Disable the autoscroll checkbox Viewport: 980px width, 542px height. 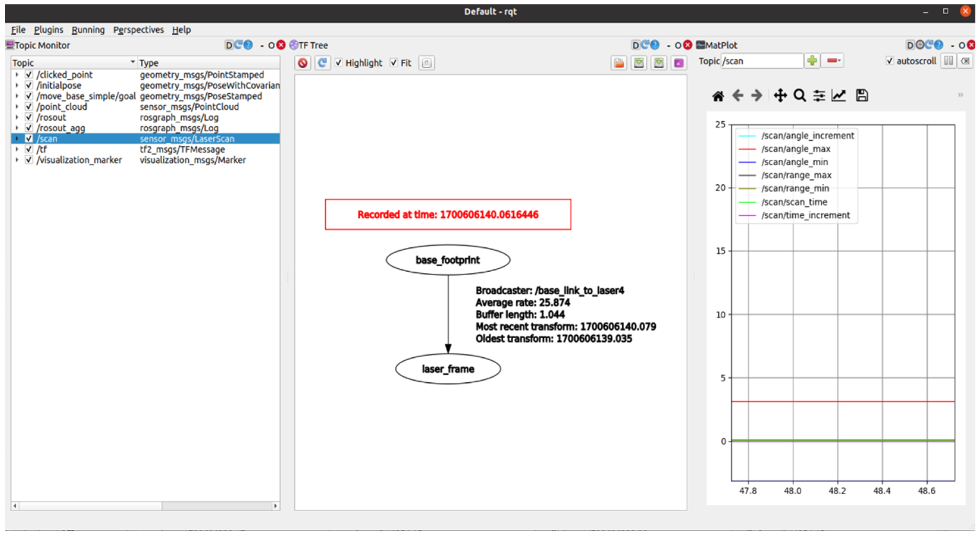tap(890, 61)
